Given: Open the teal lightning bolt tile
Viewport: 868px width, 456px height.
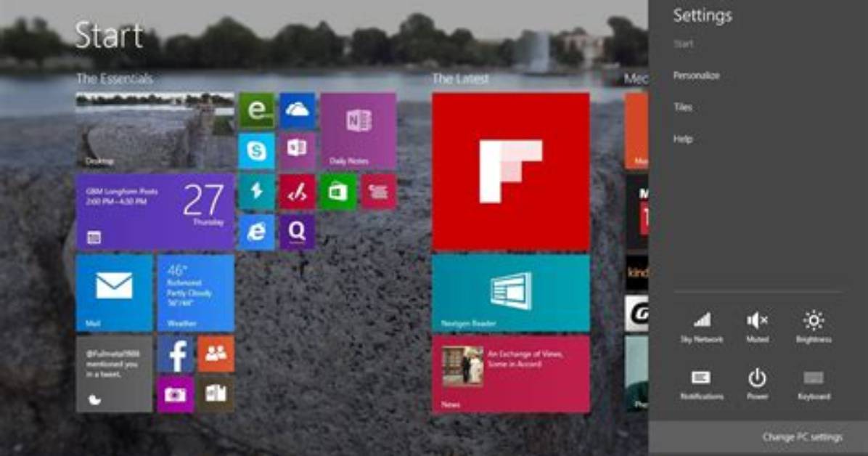Looking at the screenshot, I should (x=256, y=192).
